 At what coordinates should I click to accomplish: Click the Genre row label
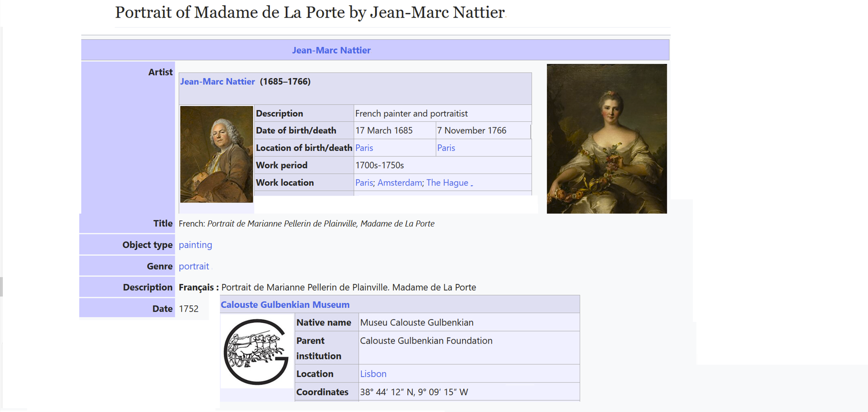pos(160,266)
